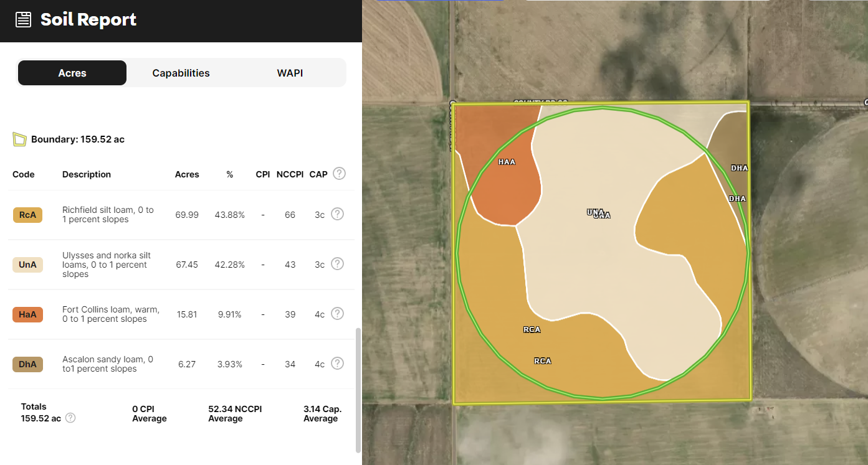Click help icon beside Totals acreage
The height and width of the screenshot is (465, 868).
click(70, 418)
